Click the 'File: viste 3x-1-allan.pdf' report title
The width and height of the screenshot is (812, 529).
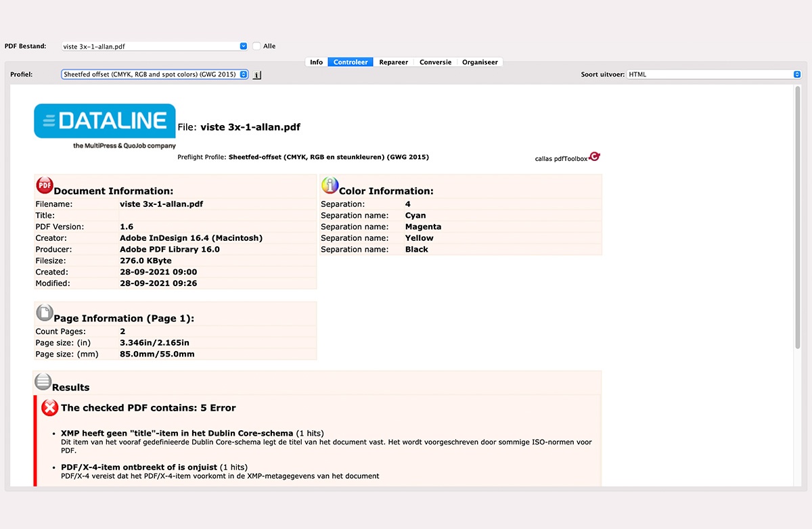239,127
